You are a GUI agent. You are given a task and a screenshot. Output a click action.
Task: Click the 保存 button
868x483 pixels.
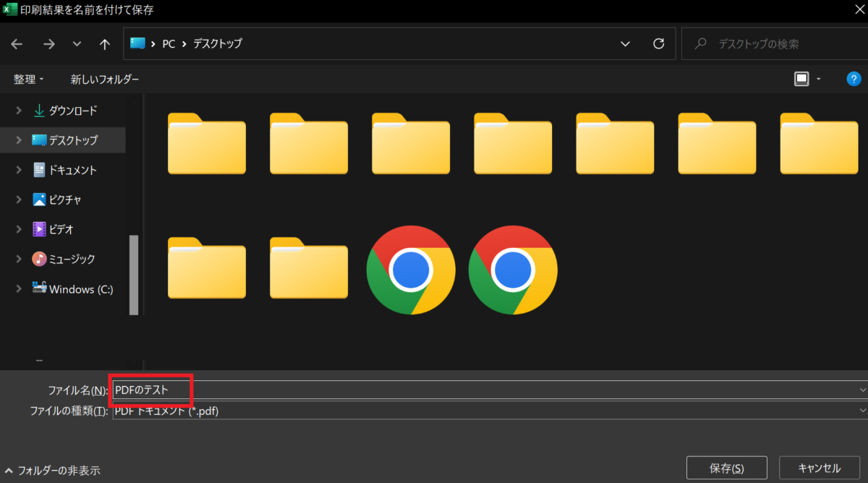(x=726, y=467)
